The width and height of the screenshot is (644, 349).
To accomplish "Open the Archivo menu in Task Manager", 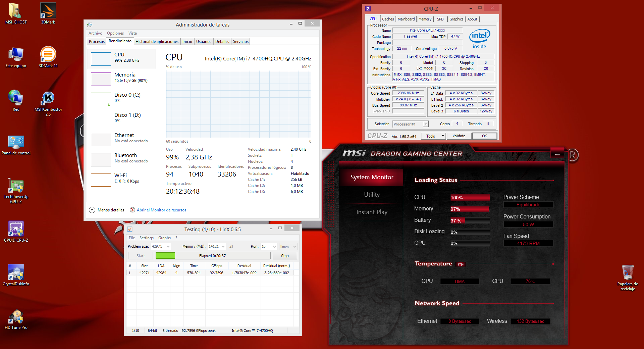I will pyautogui.click(x=95, y=33).
